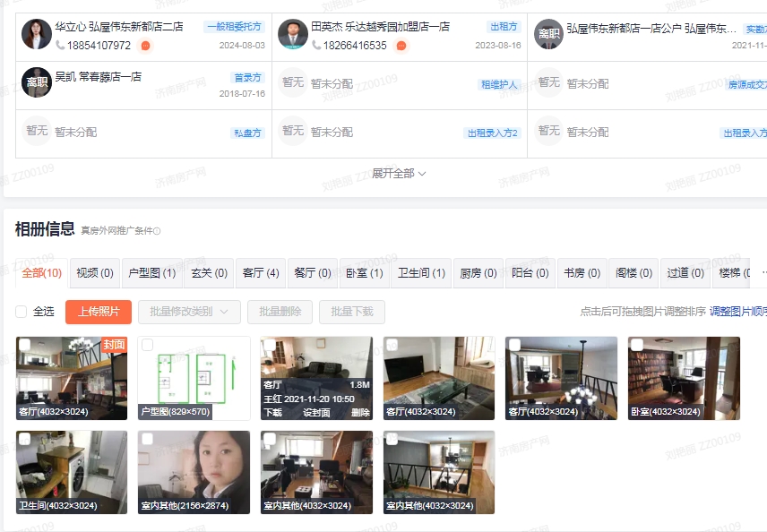Click 一般租委托方 tag

(x=234, y=26)
